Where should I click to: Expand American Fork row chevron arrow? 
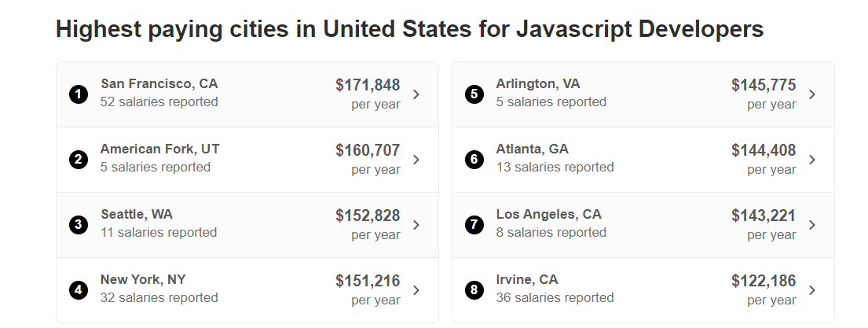(416, 160)
